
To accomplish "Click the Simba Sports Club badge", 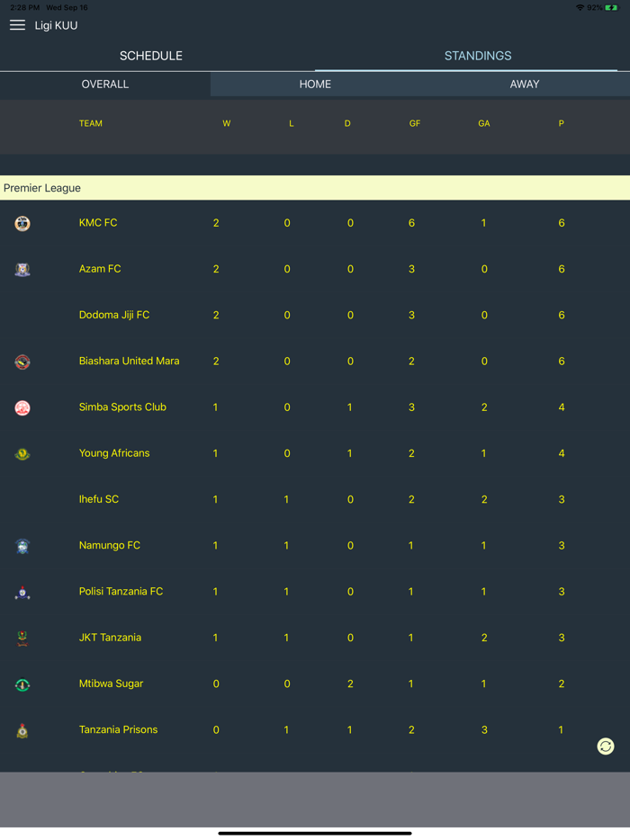I will tap(22, 407).
